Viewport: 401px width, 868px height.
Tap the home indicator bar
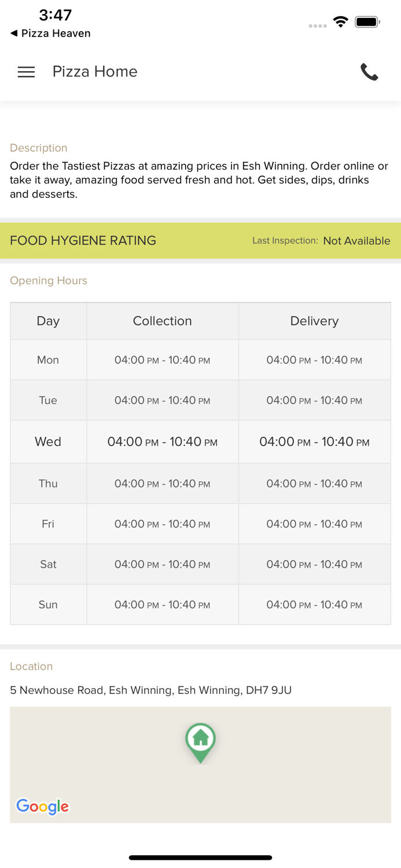[x=200, y=858]
